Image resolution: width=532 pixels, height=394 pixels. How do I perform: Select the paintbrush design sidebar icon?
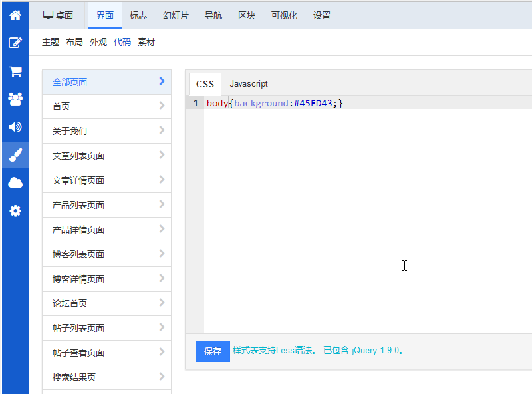15,155
